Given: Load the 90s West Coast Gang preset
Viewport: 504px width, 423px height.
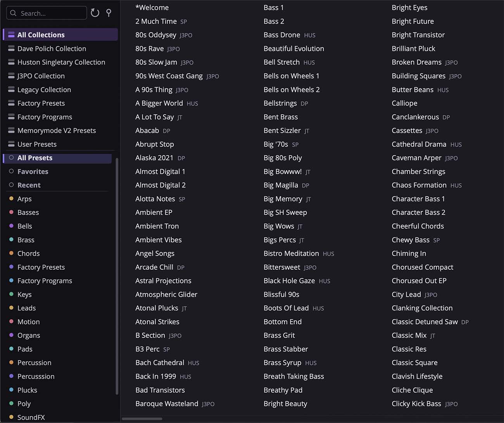Looking at the screenshot, I should tap(169, 76).
